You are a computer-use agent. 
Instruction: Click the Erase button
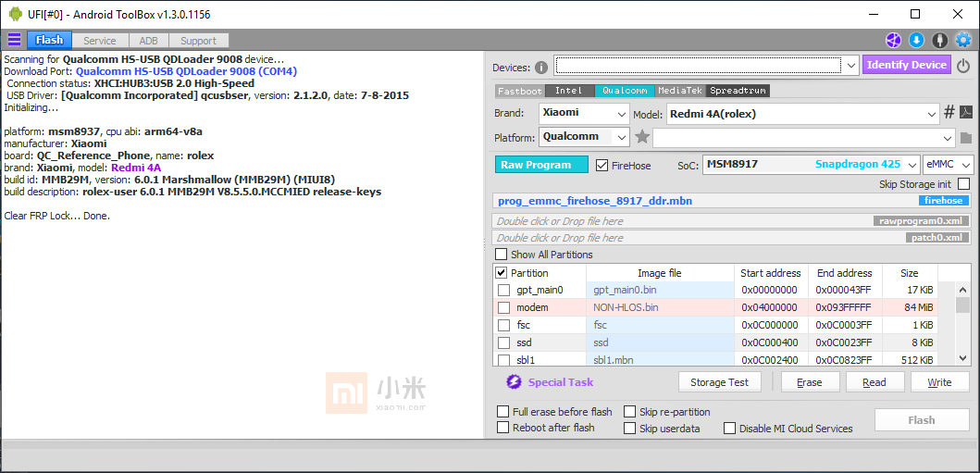[x=810, y=382]
